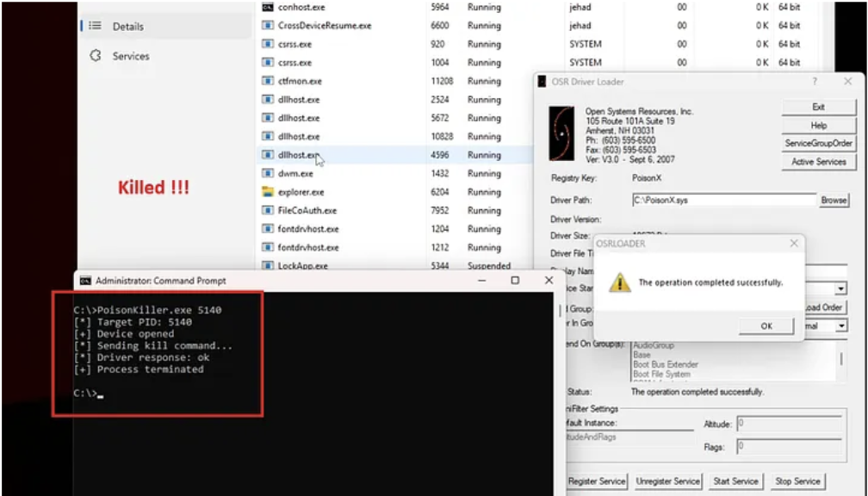Click the Unregister Service button
Screen dimensions: 868x496
coord(668,481)
